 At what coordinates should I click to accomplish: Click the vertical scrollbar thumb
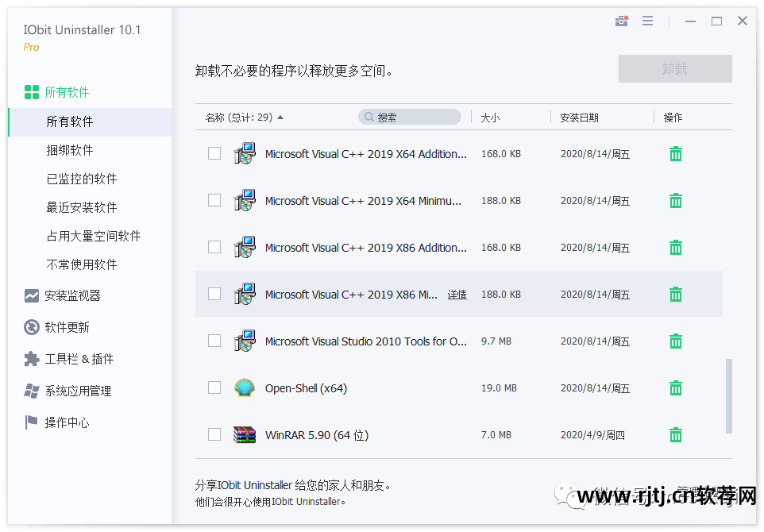click(729, 396)
